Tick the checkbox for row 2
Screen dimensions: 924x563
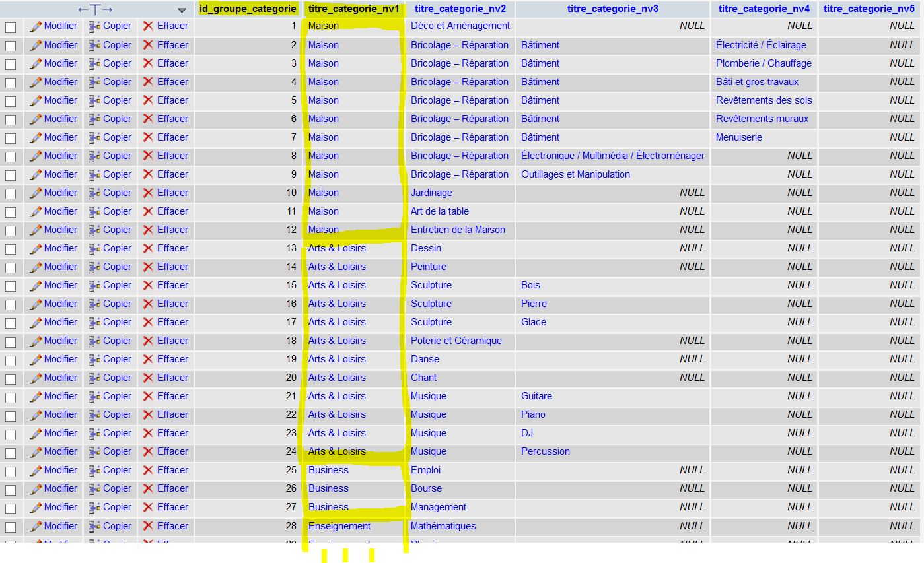(11, 46)
